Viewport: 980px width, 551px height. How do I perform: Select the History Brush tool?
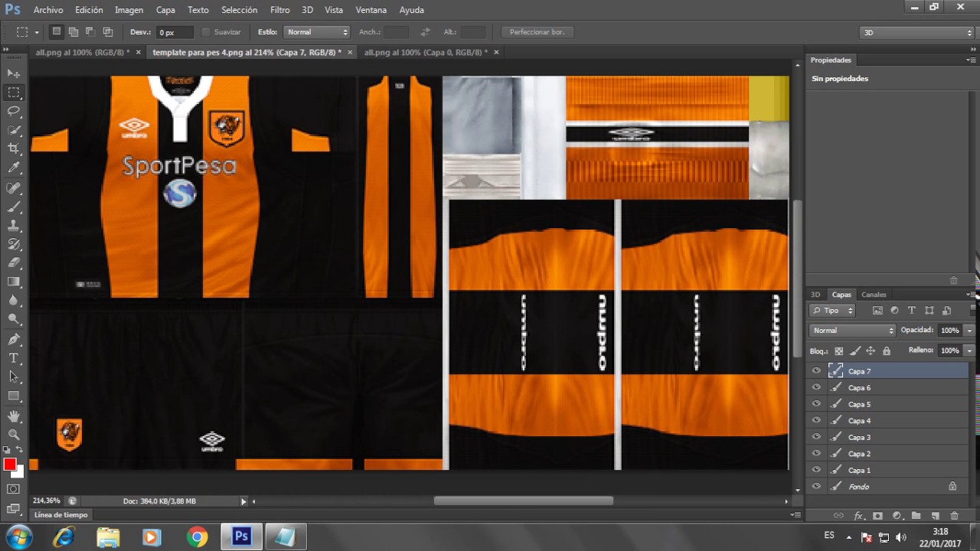[14, 245]
